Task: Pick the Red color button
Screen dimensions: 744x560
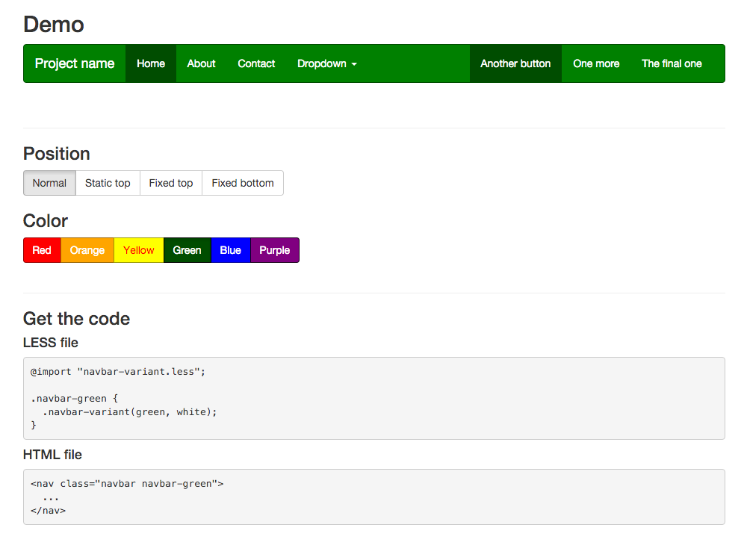Action: [42, 250]
